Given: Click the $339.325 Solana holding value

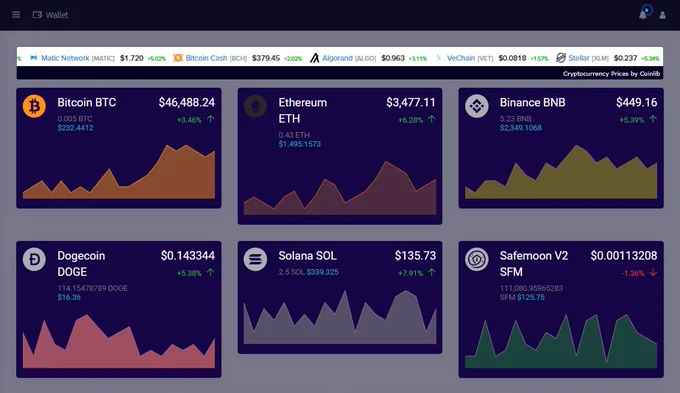Looking at the screenshot, I should tap(323, 272).
